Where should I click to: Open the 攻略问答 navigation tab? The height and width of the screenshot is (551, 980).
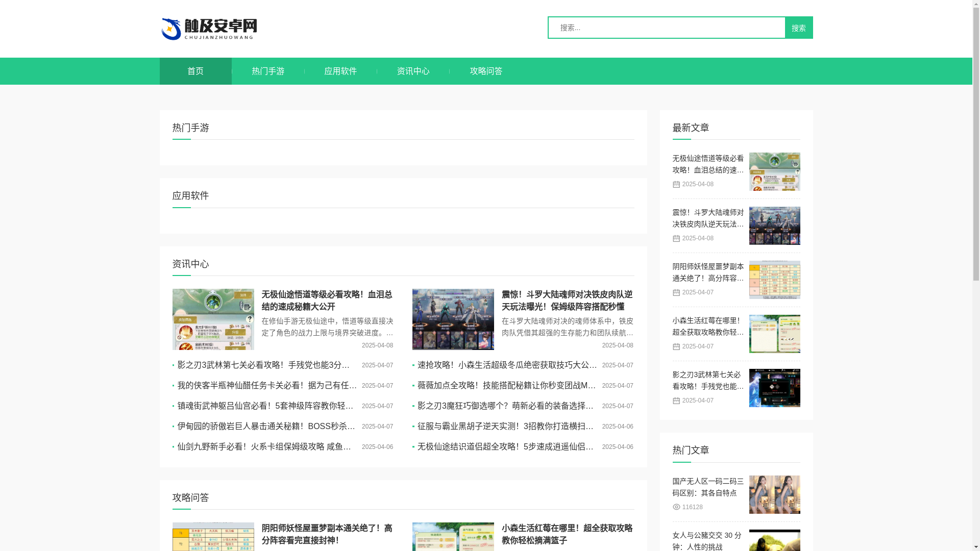pyautogui.click(x=486, y=71)
